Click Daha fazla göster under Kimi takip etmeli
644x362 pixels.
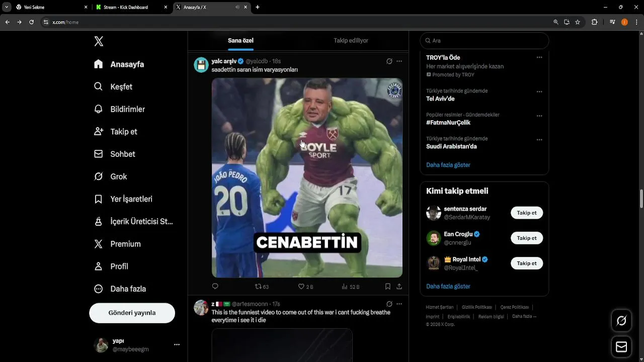pyautogui.click(x=448, y=287)
